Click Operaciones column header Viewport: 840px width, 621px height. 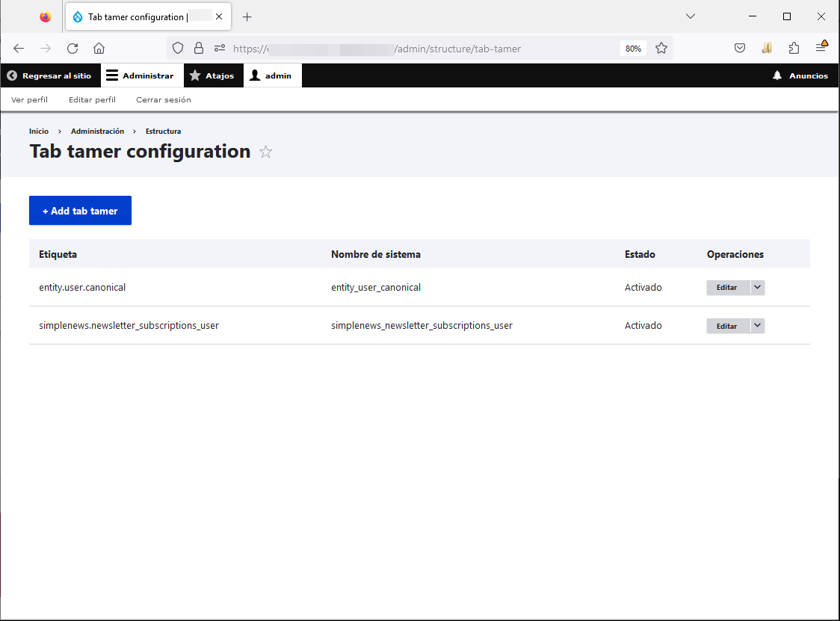[735, 255]
